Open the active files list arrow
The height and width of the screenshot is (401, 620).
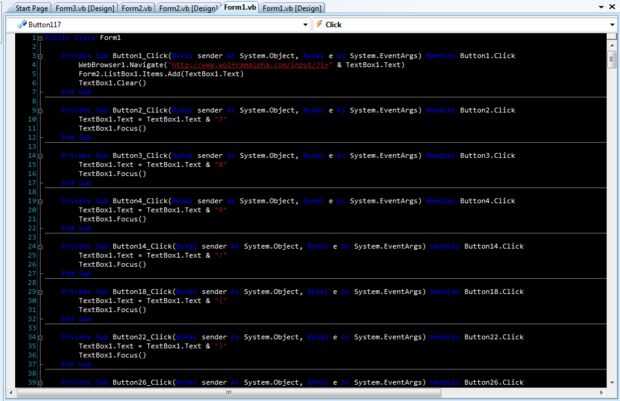click(601, 7)
